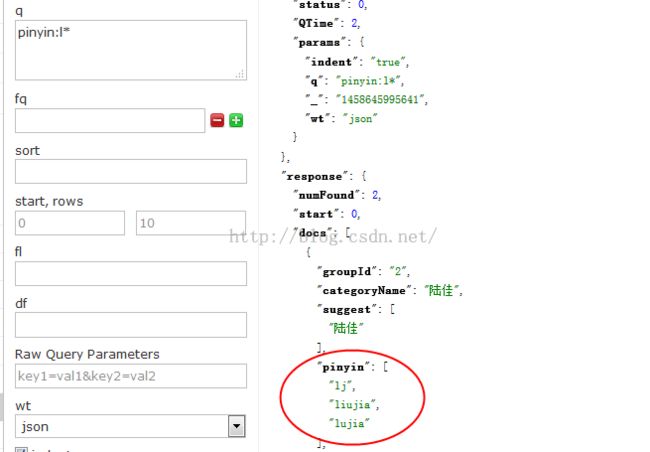The height and width of the screenshot is (452, 650).
Task: Click the groupId key in docs
Action: click(347, 272)
